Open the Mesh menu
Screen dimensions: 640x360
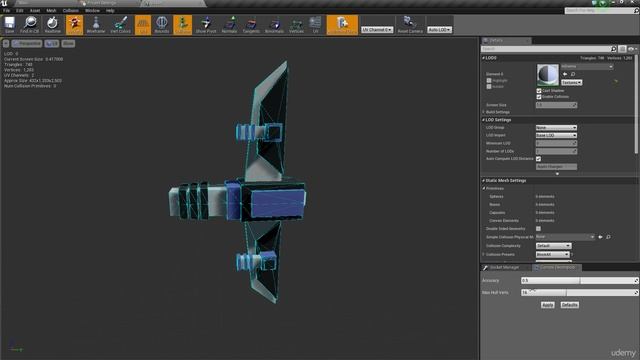[51, 11]
